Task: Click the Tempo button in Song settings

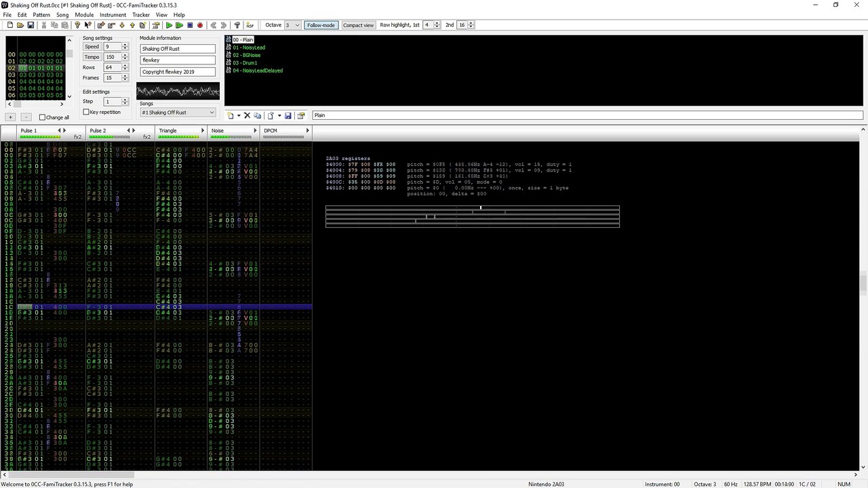Action: (92, 57)
